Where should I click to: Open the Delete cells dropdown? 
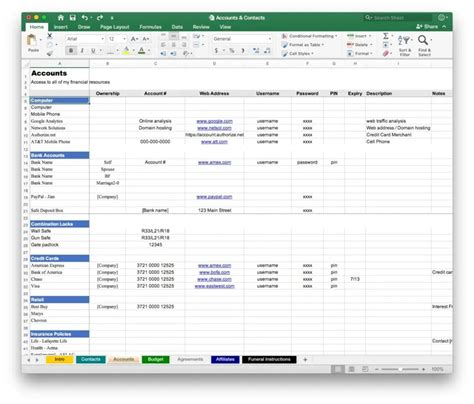[359, 45]
